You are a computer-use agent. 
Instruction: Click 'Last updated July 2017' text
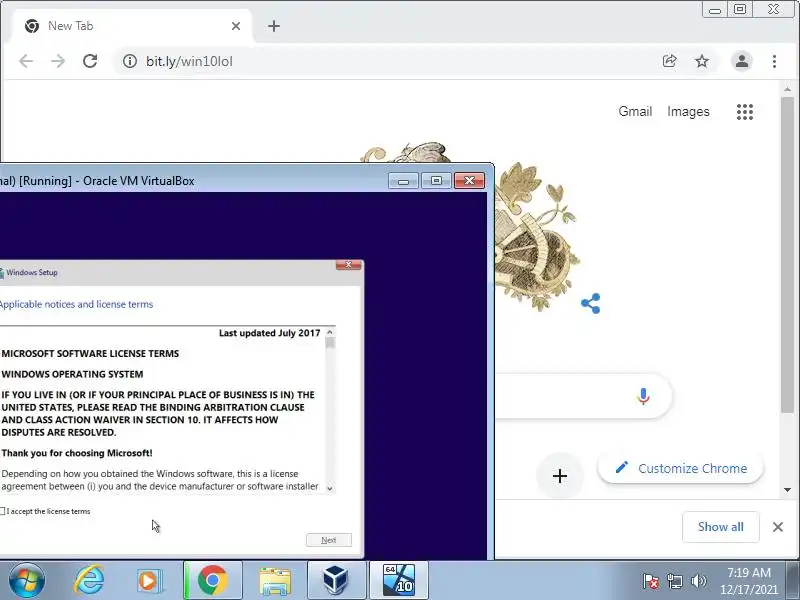point(269,333)
